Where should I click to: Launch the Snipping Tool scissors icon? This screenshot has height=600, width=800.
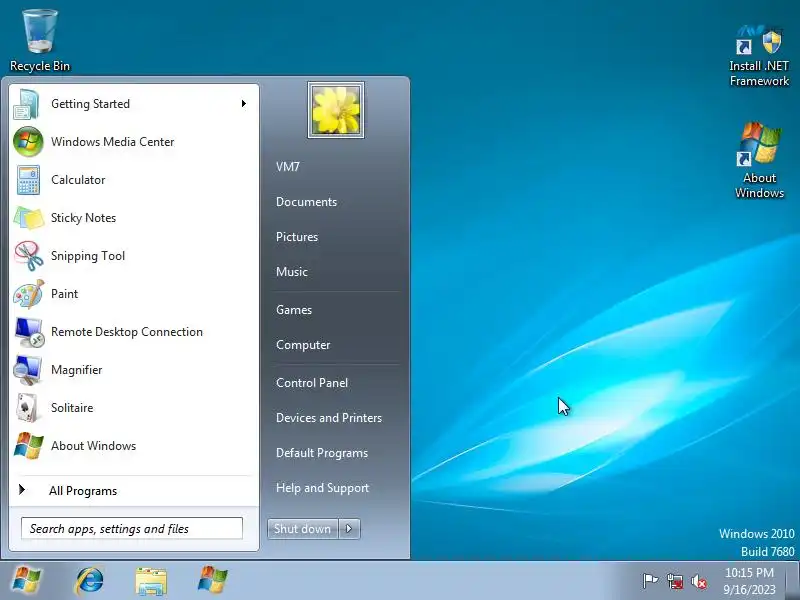coord(29,256)
